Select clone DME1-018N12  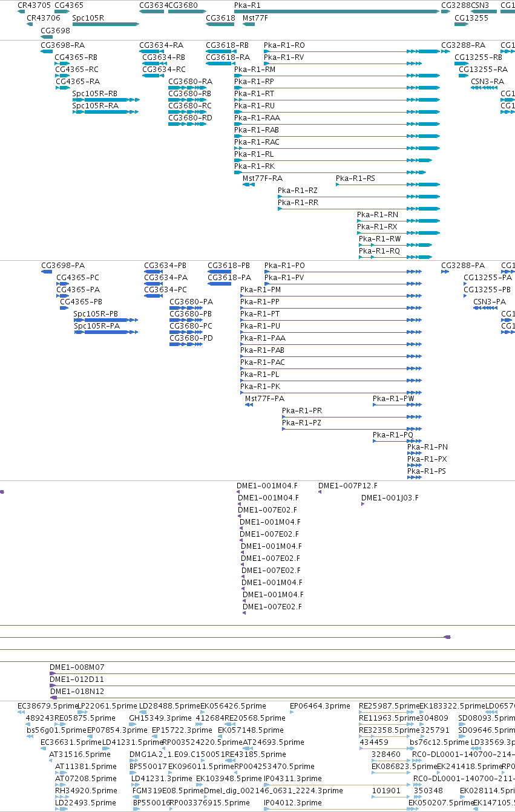click(x=77, y=691)
